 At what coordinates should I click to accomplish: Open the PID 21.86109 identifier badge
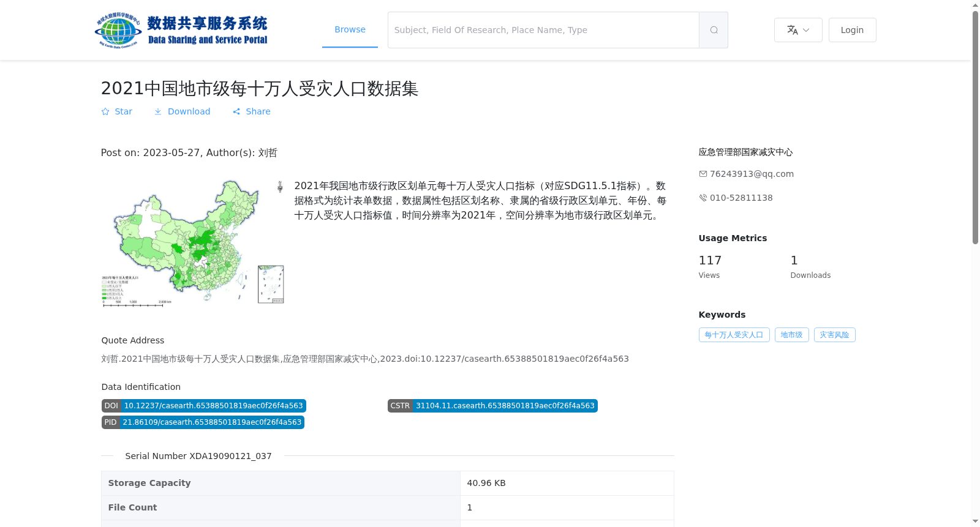point(203,422)
